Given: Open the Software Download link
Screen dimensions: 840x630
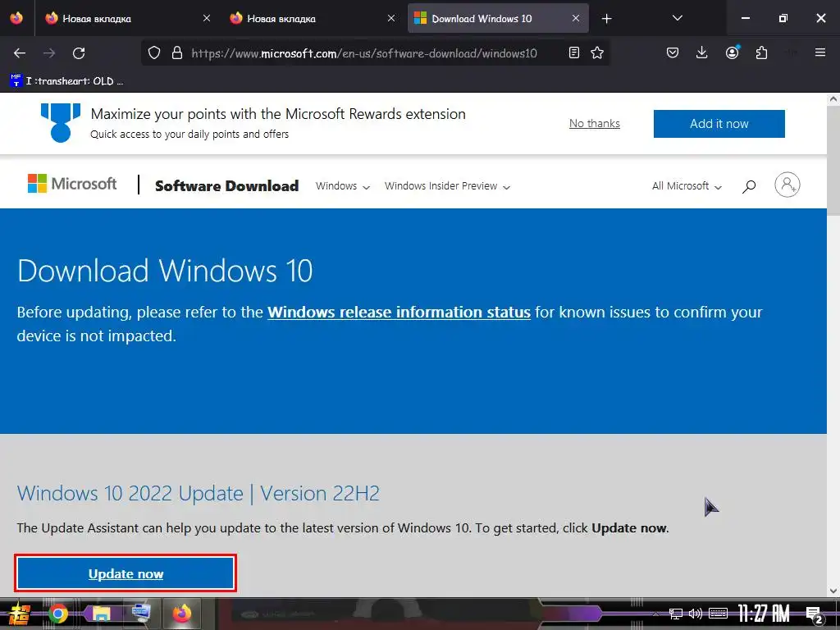Looking at the screenshot, I should pos(226,186).
